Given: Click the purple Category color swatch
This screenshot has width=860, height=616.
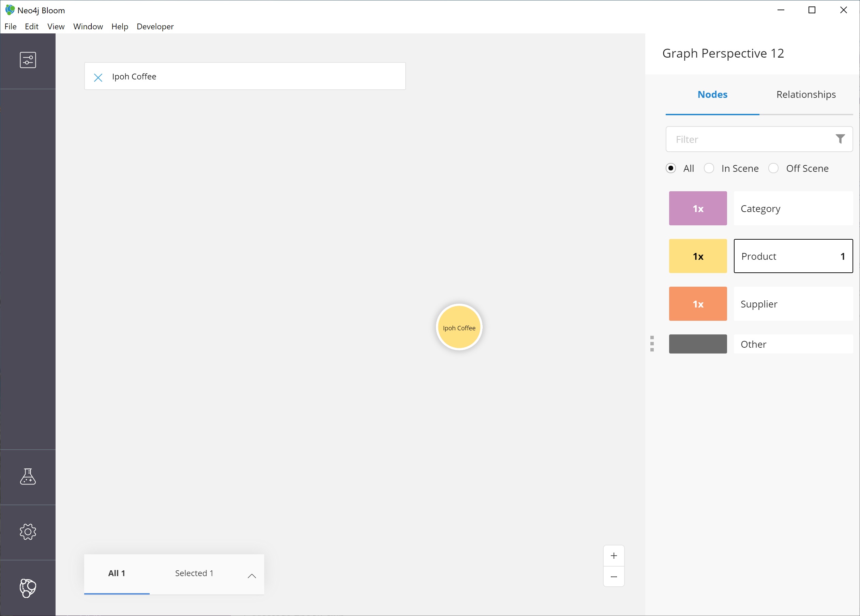Looking at the screenshot, I should (x=698, y=208).
